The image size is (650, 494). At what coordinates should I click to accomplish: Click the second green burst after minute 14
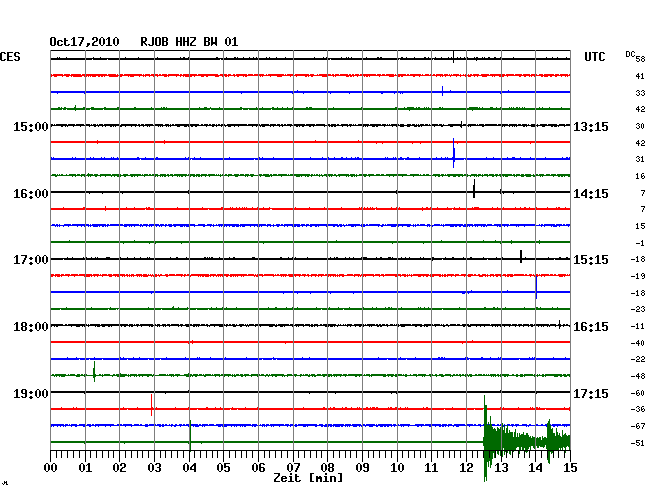click(549, 441)
